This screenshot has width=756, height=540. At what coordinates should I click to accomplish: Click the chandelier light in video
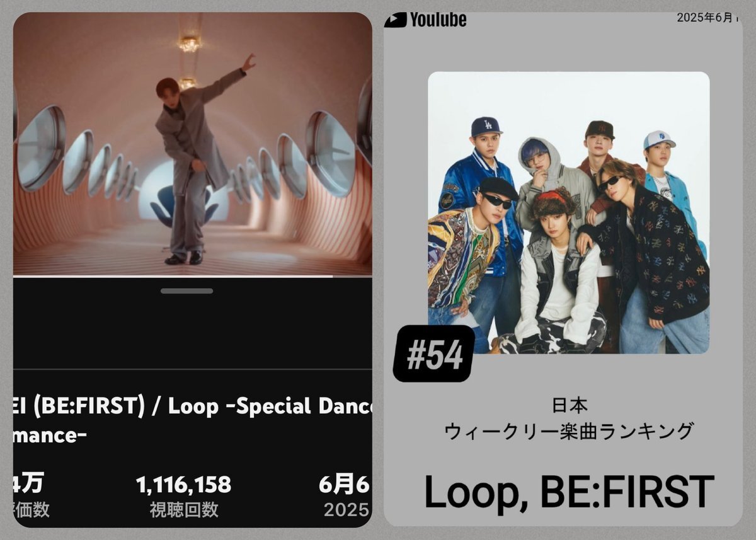tap(188, 43)
